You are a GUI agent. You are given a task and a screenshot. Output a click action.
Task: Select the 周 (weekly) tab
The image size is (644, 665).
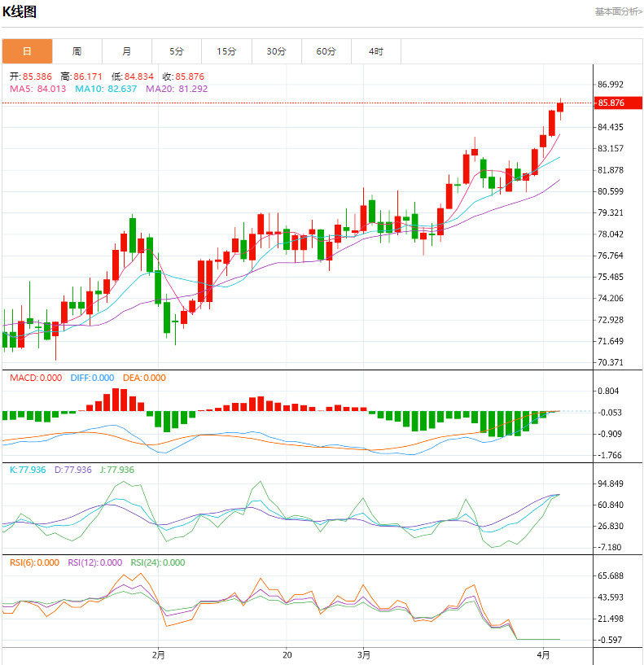(x=77, y=51)
